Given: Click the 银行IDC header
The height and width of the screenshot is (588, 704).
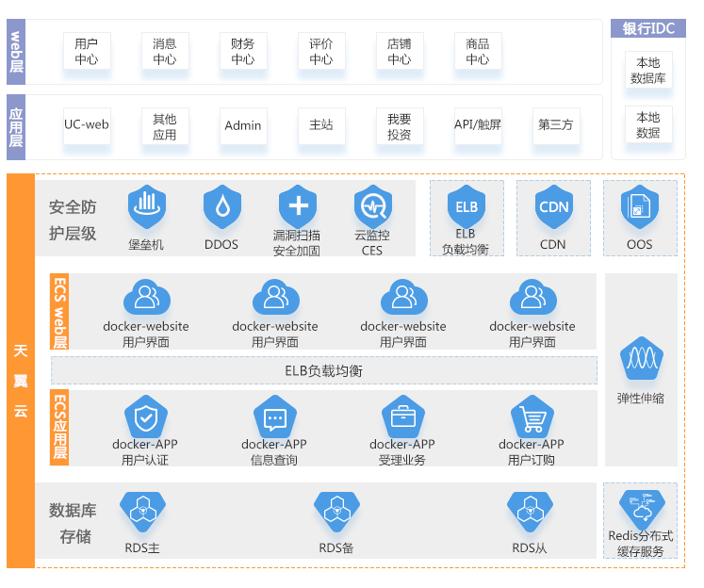Looking at the screenshot, I should [x=647, y=28].
